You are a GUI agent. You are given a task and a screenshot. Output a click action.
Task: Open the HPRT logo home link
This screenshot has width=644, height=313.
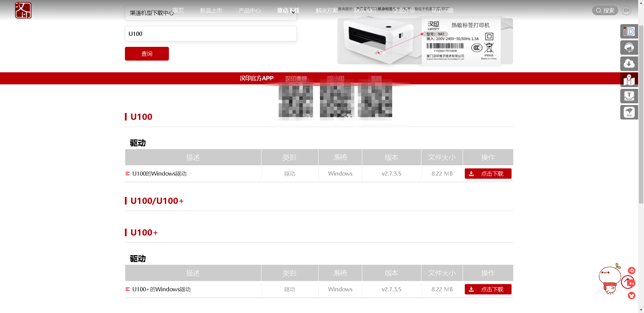tap(23, 10)
